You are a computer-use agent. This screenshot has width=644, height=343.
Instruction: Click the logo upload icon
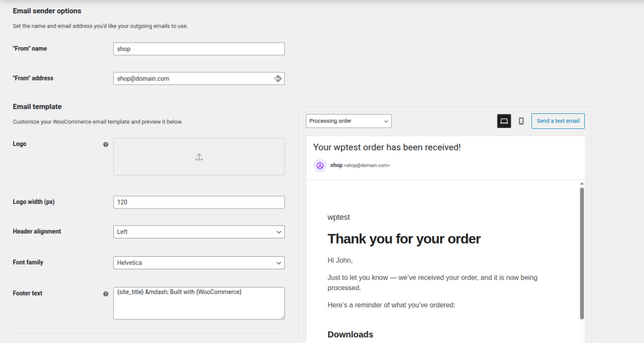click(199, 157)
